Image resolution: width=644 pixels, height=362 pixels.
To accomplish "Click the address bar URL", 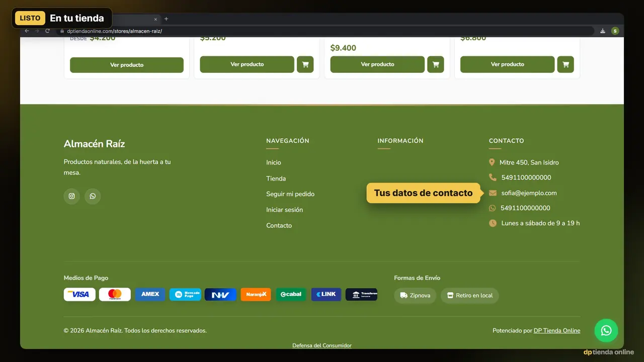I will pos(114,31).
